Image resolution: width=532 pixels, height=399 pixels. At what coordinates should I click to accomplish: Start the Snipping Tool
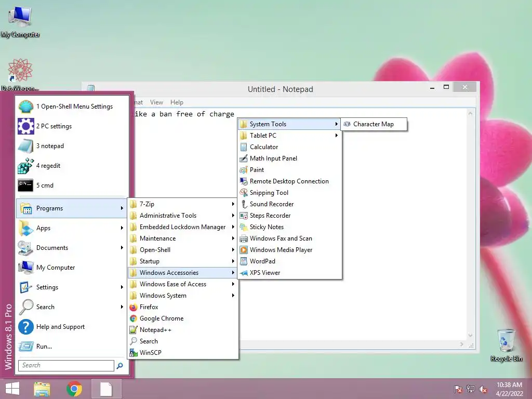pos(289,193)
